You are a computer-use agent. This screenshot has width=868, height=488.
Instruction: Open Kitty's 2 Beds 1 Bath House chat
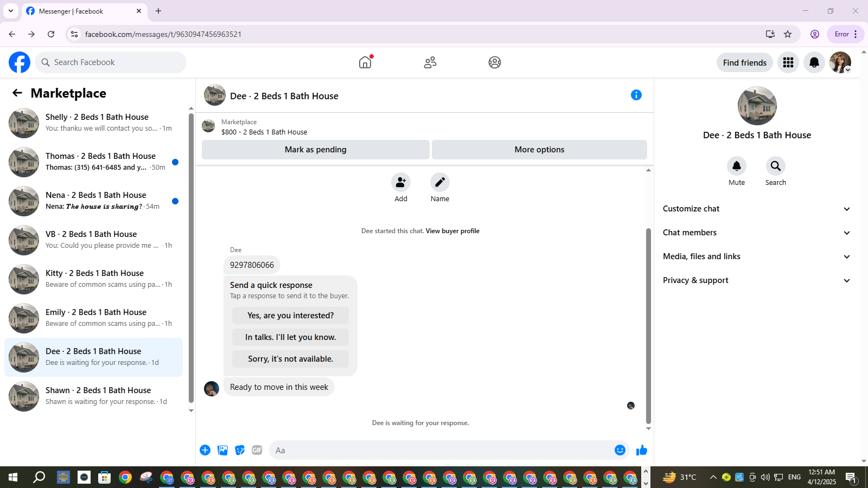click(x=93, y=279)
